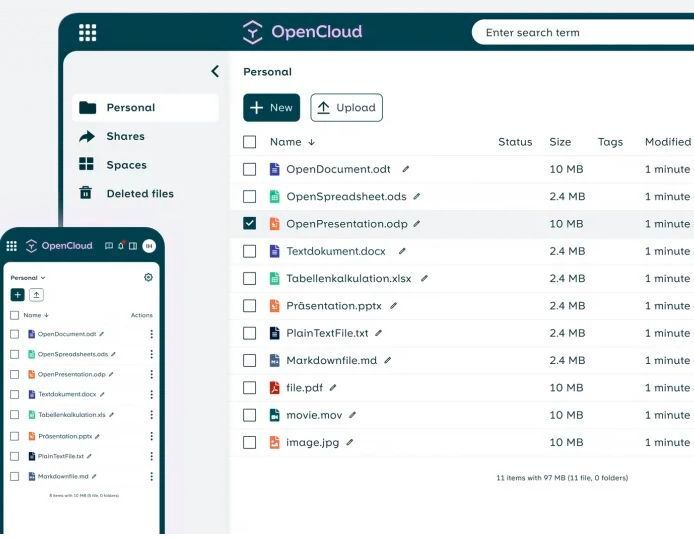694x538 pixels.
Task: Open desktop PlainTextFile.txt file name
Action: [327, 333]
